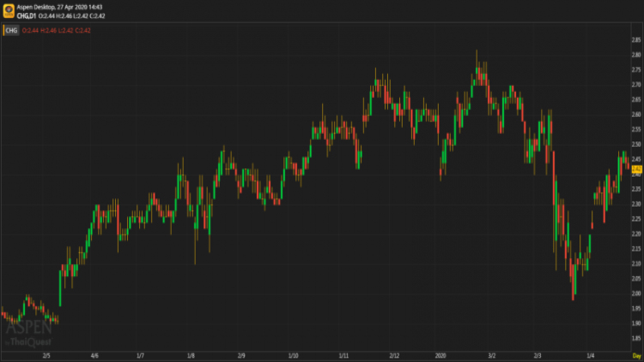Click the 1/11 date on time axis

(x=343, y=354)
